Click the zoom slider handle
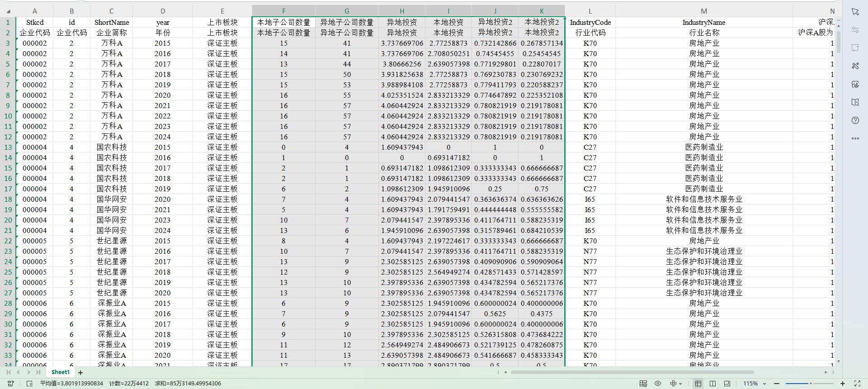The width and height of the screenshot is (868, 389). (811, 384)
